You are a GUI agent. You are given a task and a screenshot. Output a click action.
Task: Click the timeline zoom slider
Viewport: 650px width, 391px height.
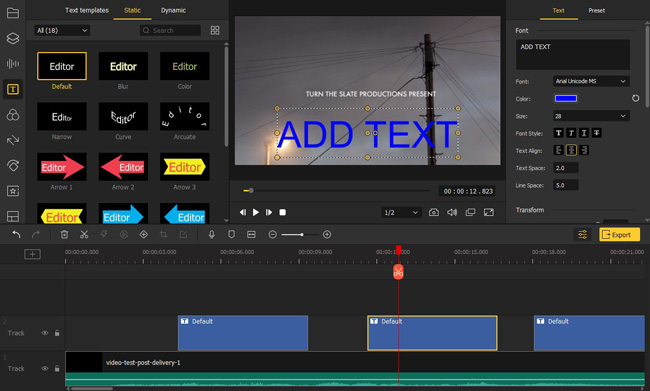point(300,235)
